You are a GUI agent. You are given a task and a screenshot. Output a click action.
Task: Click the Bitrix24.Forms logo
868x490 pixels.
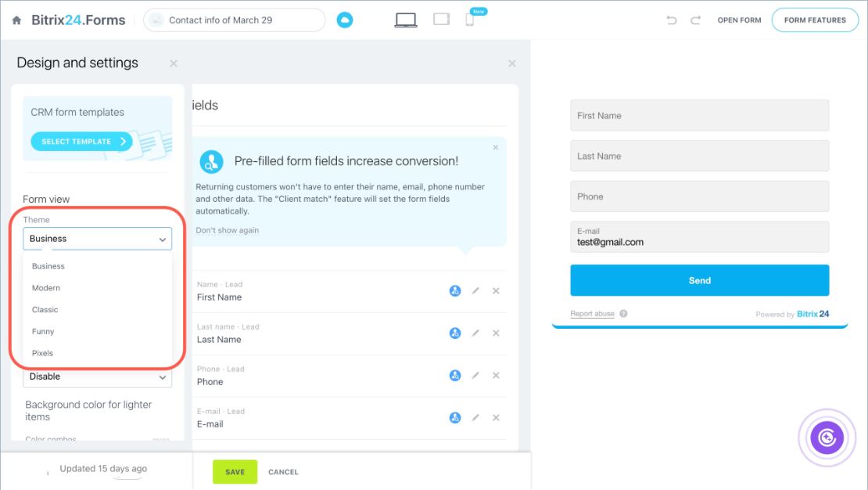pos(78,20)
